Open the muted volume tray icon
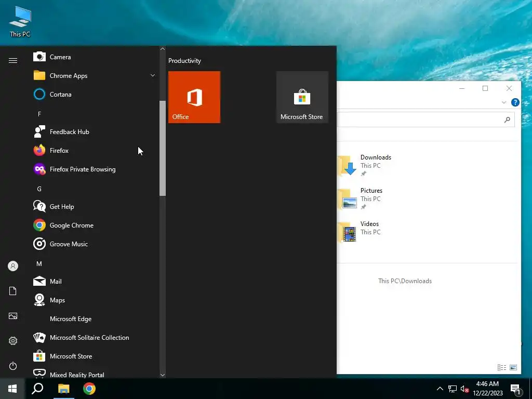 [x=465, y=389]
